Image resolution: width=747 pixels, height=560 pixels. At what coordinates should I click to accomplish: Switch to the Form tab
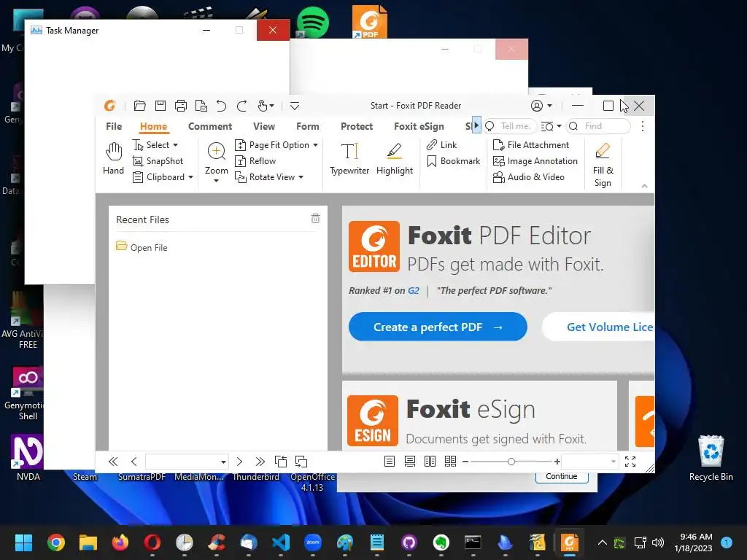(x=308, y=126)
